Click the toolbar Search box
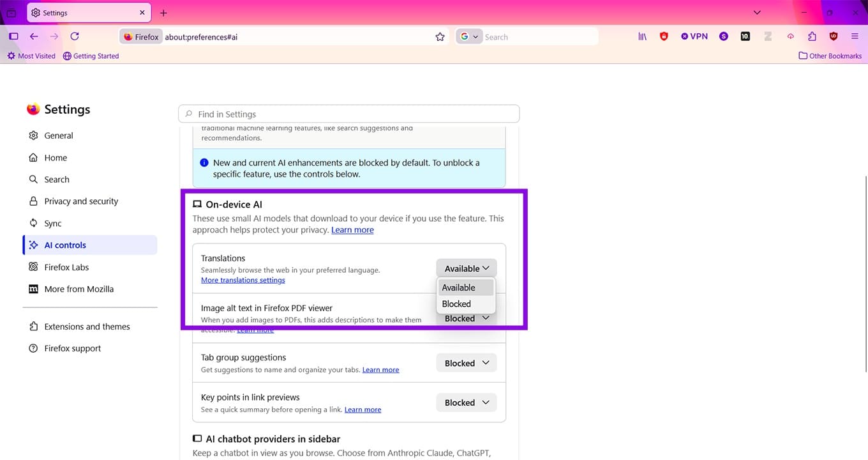 point(539,37)
